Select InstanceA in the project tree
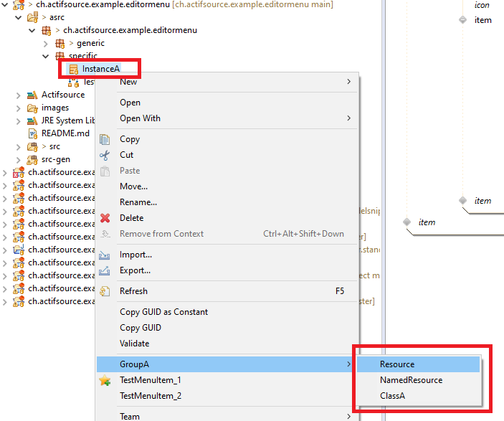The width and height of the screenshot is (504, 421). pos(100,69)
